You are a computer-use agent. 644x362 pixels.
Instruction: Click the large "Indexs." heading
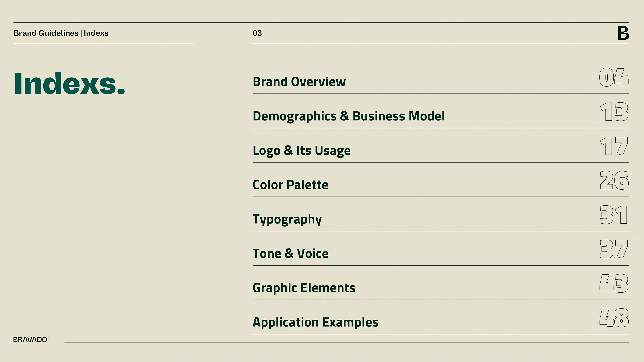(x=69, y=83)
